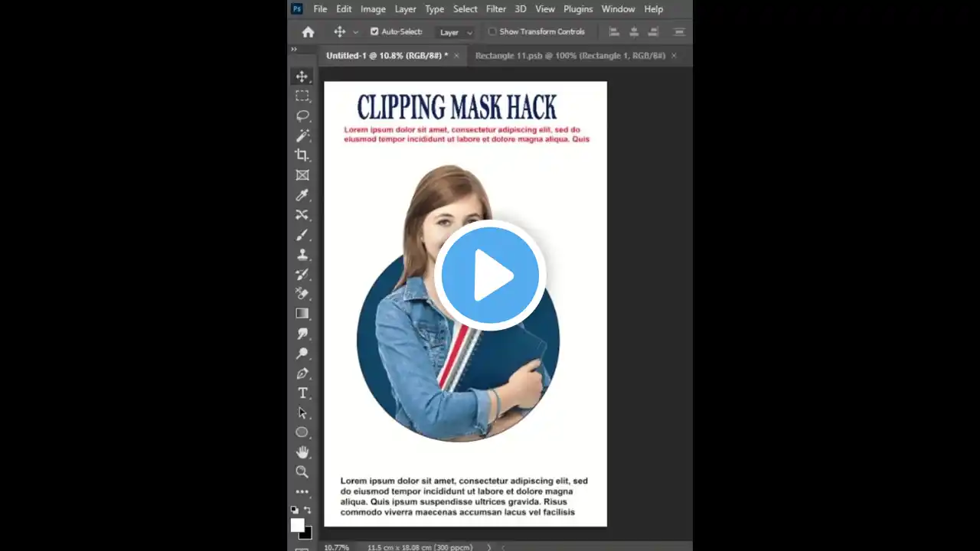Screen dimensions: 980x551
Task: Select the Crop tool
Action: pos(302,155)
